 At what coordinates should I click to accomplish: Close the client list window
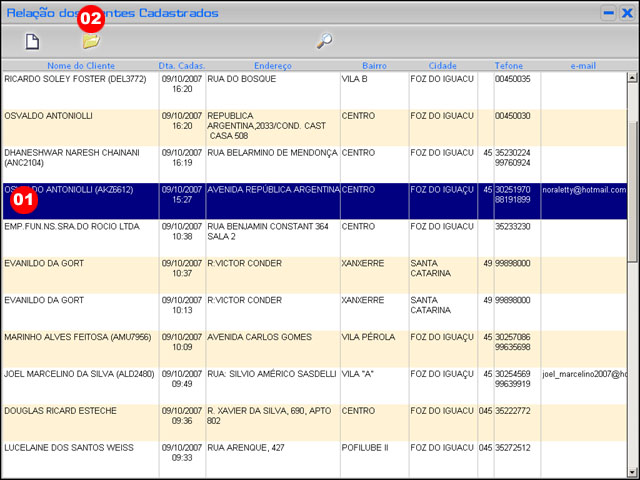point(626,14)
